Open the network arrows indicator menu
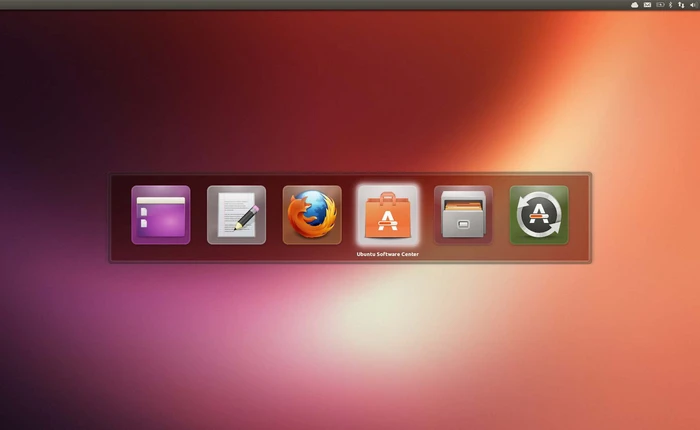This screenshot has width=700, height=430. [681, 4]
